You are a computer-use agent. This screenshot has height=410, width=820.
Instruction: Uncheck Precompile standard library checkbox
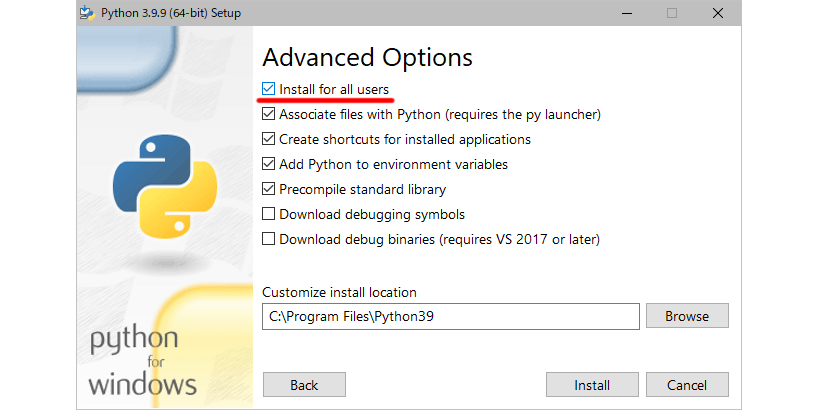click(268, 189)
